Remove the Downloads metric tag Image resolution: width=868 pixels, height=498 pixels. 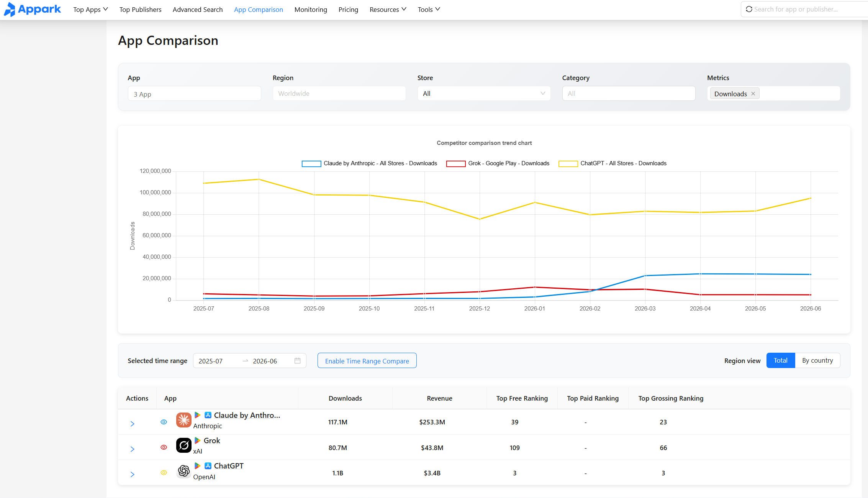tap(753, 94)
